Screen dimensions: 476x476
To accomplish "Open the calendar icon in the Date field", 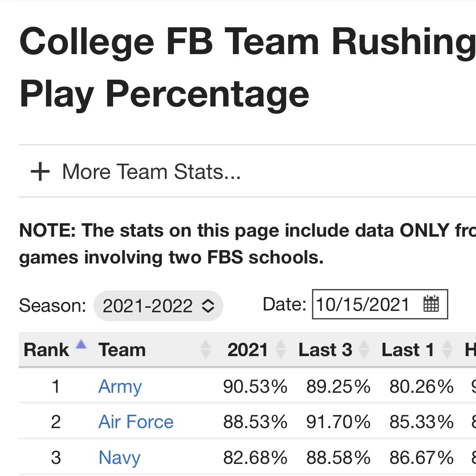I will click(431, 303).
